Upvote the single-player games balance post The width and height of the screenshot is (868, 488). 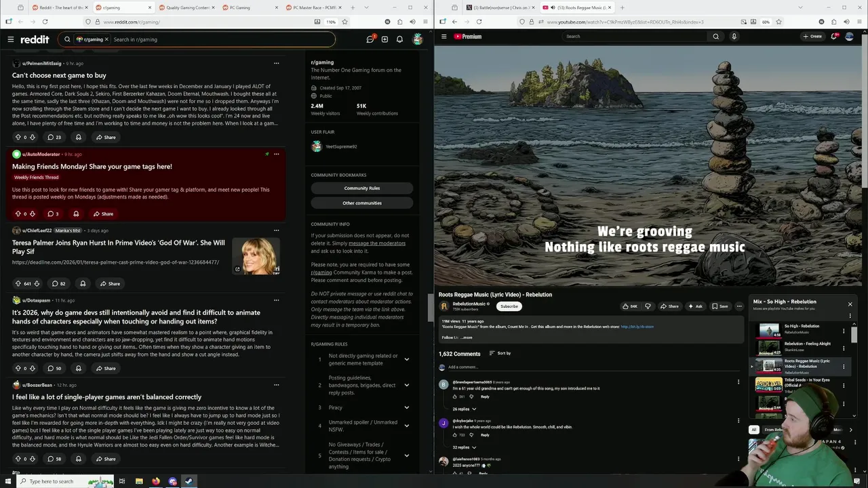pyautogui.click(x=18, y=459)
